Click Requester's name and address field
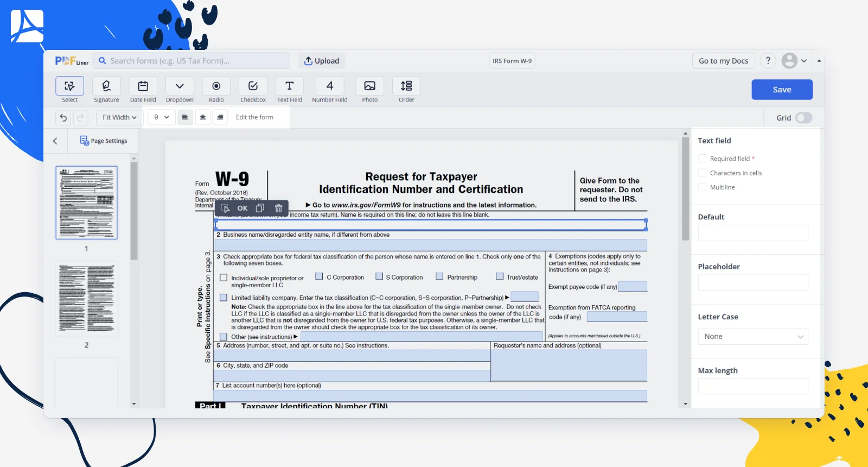 569,365
